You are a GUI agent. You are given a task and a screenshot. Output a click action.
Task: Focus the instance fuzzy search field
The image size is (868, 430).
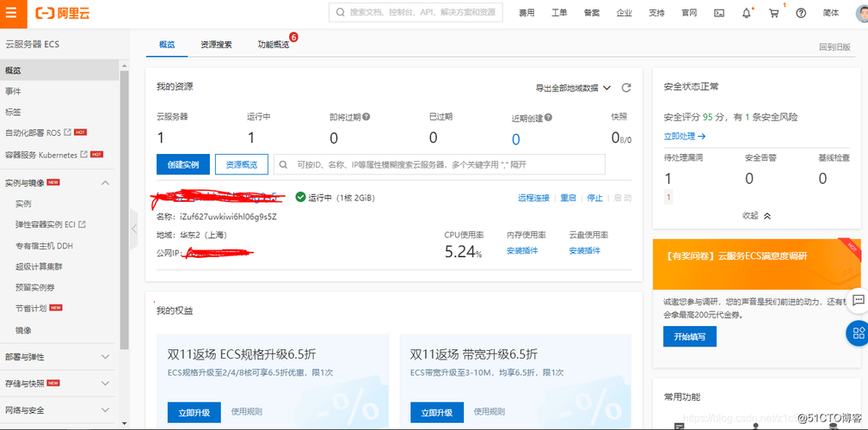pos(439,164)
